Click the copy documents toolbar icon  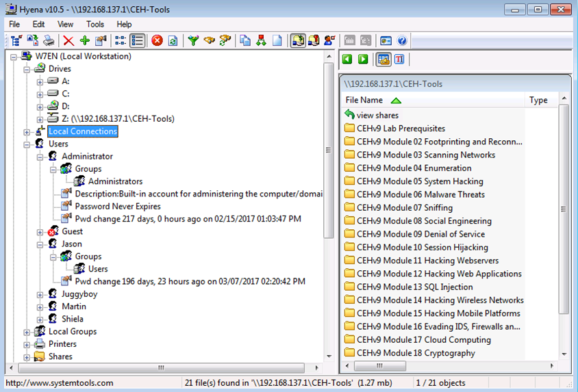coord(245,40)
